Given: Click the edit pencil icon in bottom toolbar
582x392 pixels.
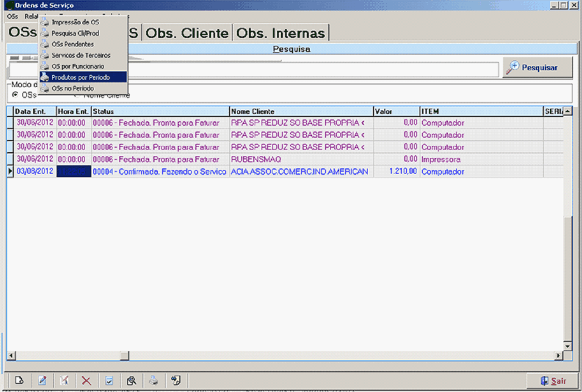Looking at the screenshot, I should [42, 381].
